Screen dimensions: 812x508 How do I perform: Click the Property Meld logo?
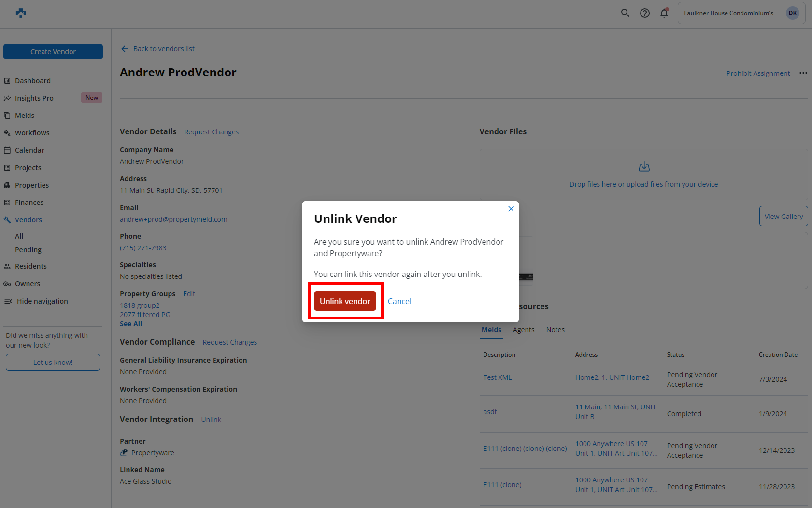coord(21,13)
